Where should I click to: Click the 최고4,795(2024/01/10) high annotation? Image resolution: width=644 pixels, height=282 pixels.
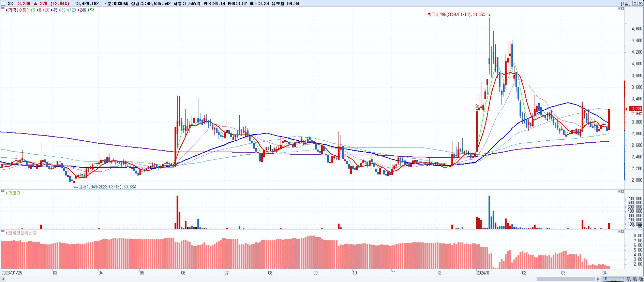459,14
